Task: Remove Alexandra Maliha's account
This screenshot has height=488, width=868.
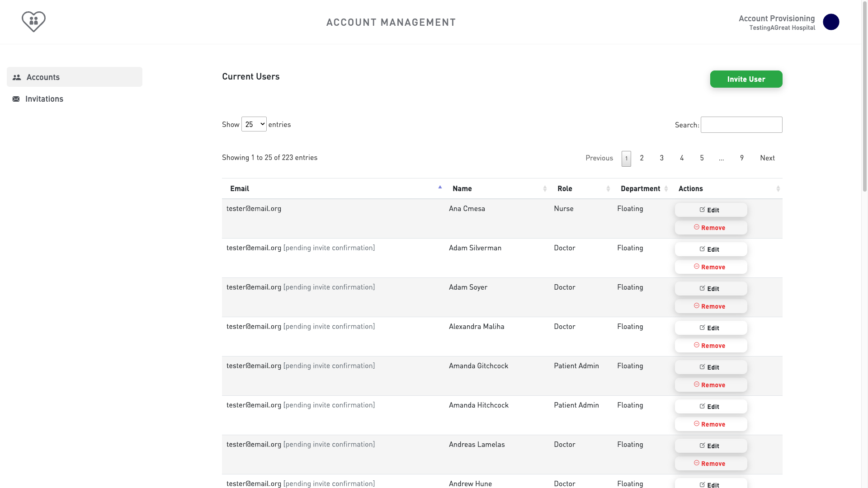Action: click(711, 346)
